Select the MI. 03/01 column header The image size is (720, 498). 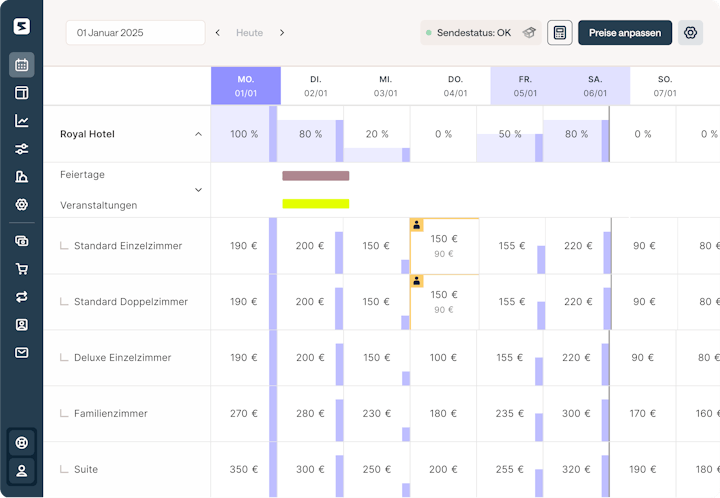(x=386, y=86)
